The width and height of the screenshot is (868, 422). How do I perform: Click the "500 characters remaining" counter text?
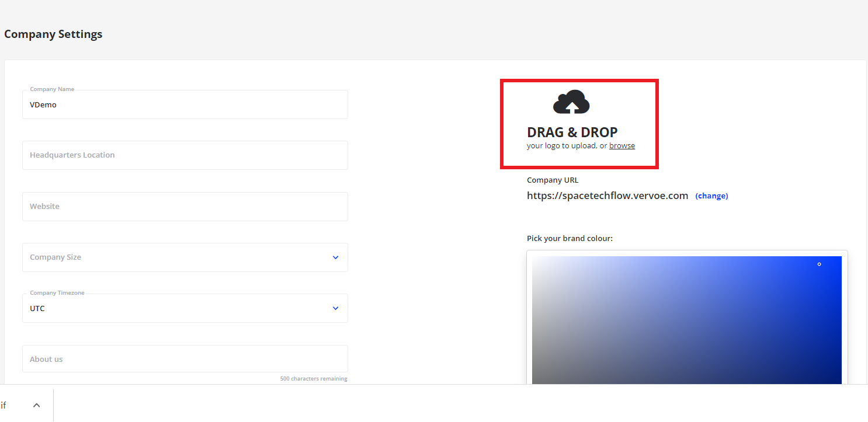coord(314,379)
